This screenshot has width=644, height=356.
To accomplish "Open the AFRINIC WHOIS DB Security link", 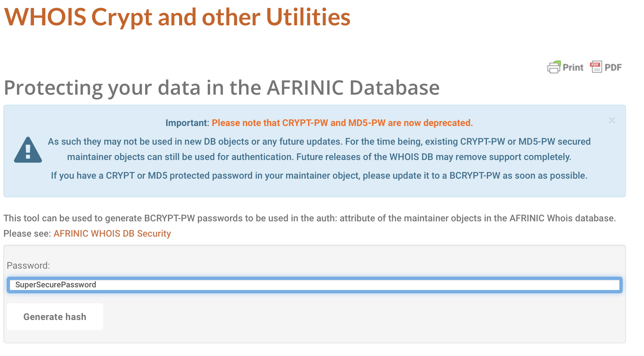I will click(x=112, y=234).
